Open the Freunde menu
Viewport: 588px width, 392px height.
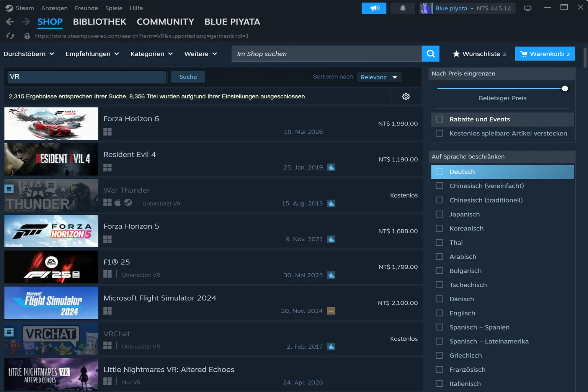coord(87,8)
